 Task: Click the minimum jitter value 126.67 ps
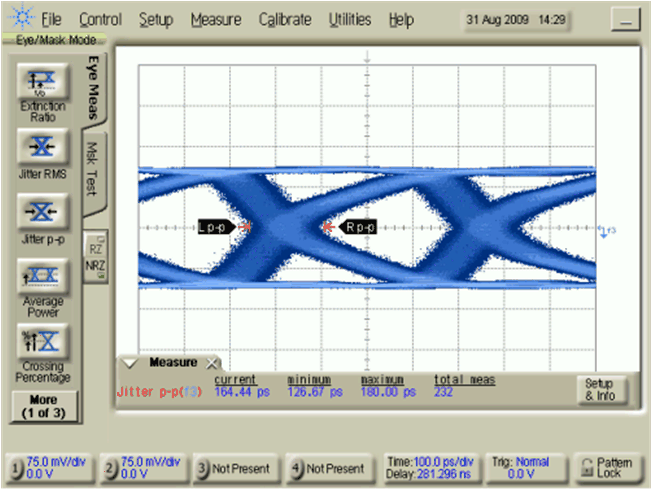[315, 392]
